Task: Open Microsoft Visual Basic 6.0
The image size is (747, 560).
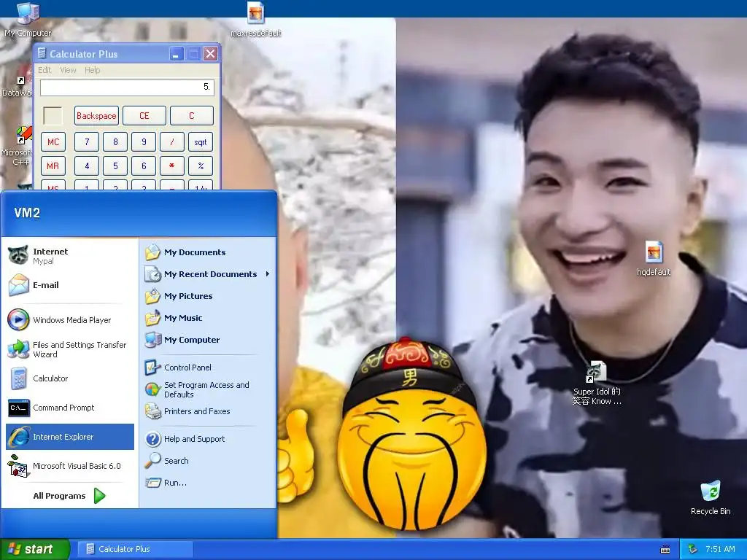Action: tap(69, 466)
